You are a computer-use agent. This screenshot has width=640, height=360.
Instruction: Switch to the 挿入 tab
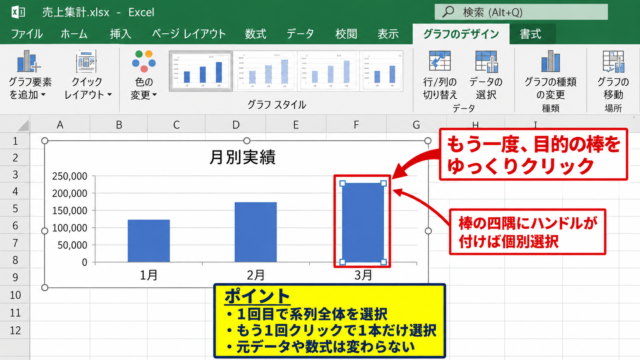[120, 34]
